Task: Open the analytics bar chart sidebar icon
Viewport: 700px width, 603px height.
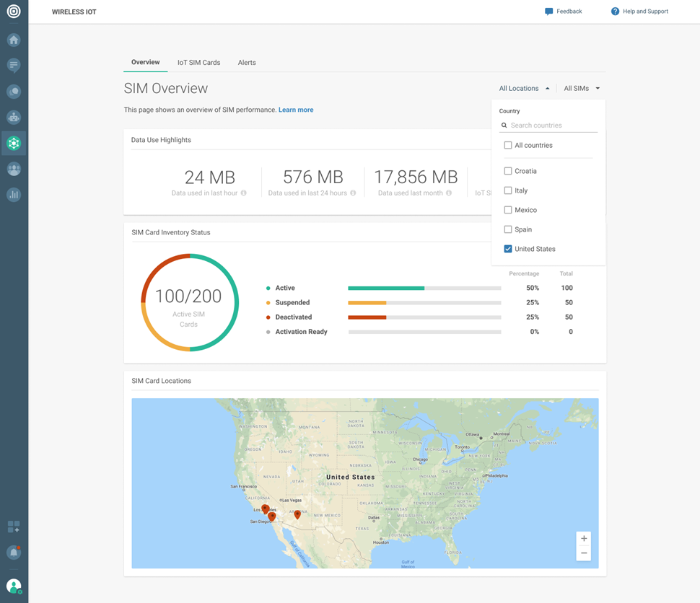Action: pos(14,195)
